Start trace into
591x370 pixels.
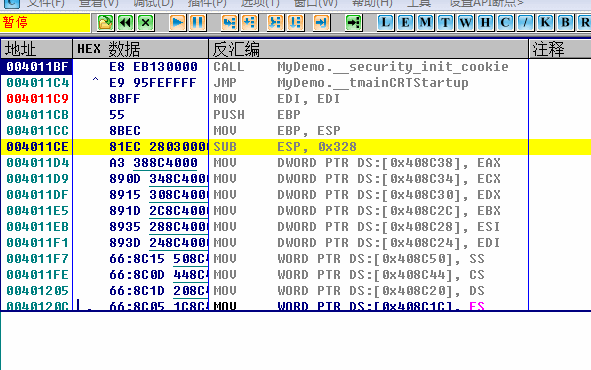coord(276,23)
